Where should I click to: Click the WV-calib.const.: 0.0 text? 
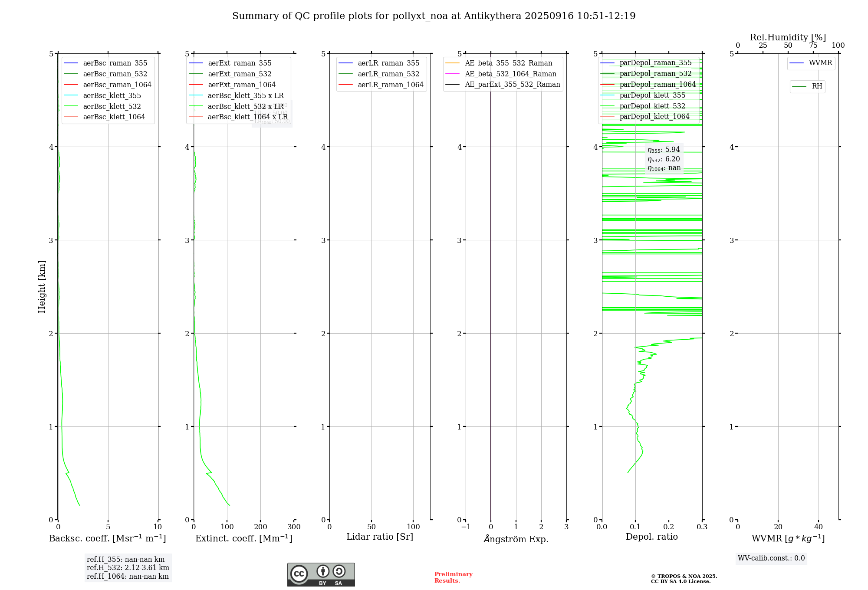[x=771, y=558]
